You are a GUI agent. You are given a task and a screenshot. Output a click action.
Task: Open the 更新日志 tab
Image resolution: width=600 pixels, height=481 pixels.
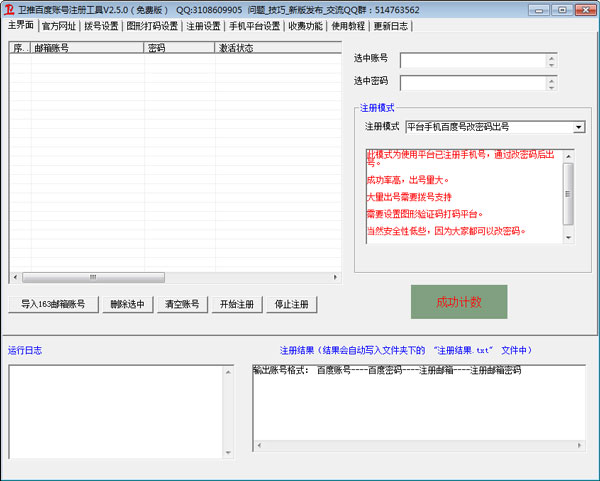pos(391,26)
